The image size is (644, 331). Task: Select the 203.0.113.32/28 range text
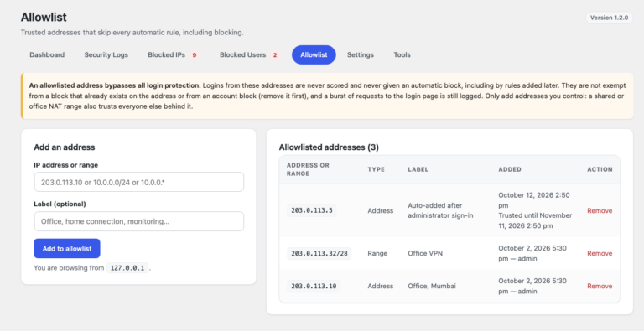pos(319,253)
